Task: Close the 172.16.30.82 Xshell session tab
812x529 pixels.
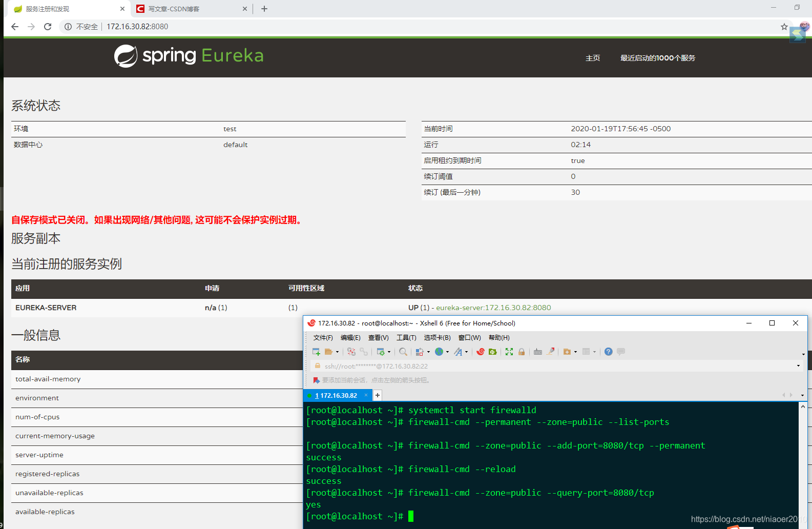Action: 366,395
